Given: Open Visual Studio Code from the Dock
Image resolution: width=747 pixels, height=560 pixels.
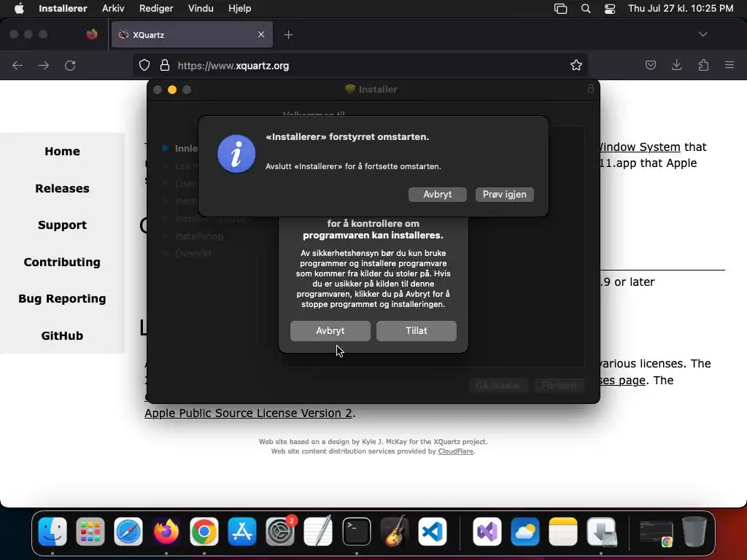Looking at the screenshot, I should pyautogui.click(x=433, y=532).
